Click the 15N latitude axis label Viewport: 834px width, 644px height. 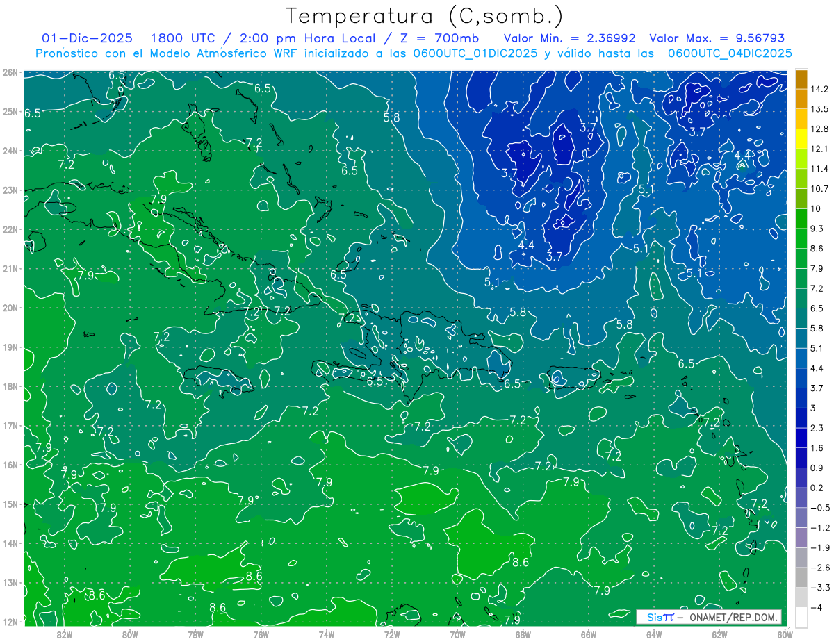coord(10,504)
